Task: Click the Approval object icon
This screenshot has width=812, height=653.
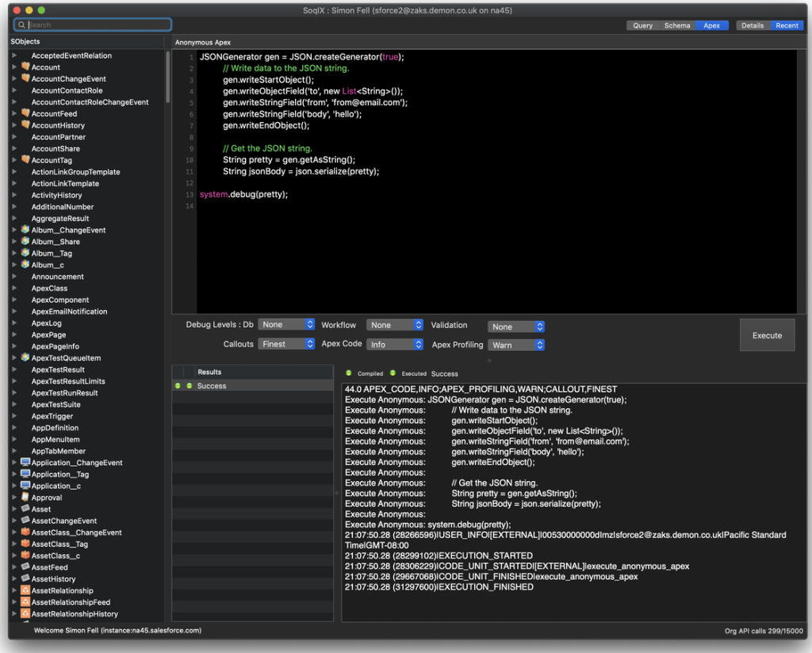Action: click(25, 498)
